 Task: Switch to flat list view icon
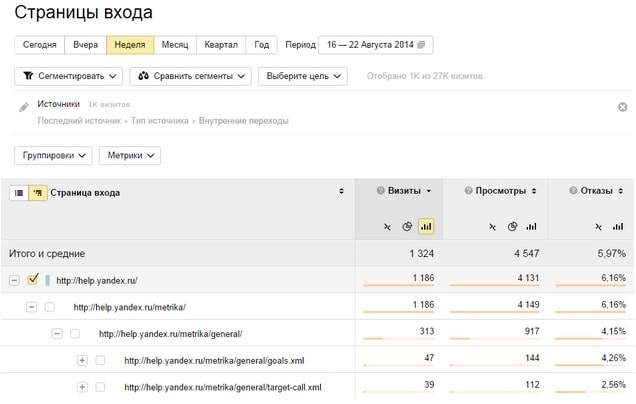[x=19, y=193]
